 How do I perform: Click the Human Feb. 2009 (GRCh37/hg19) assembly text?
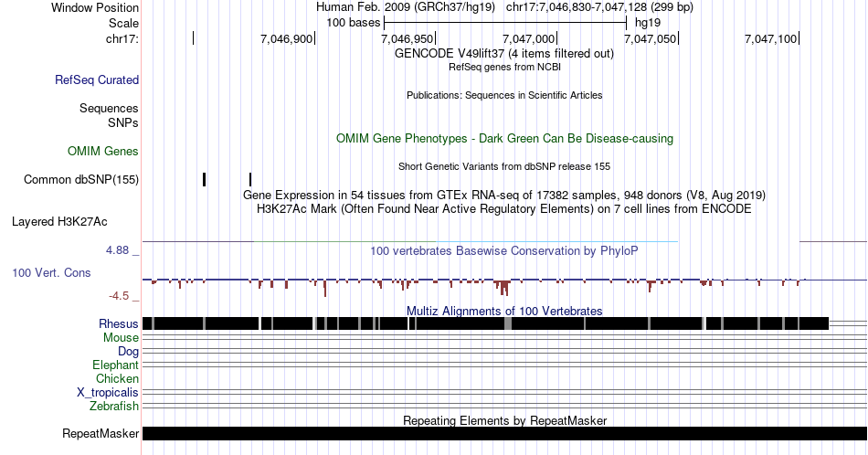(407, 7)
